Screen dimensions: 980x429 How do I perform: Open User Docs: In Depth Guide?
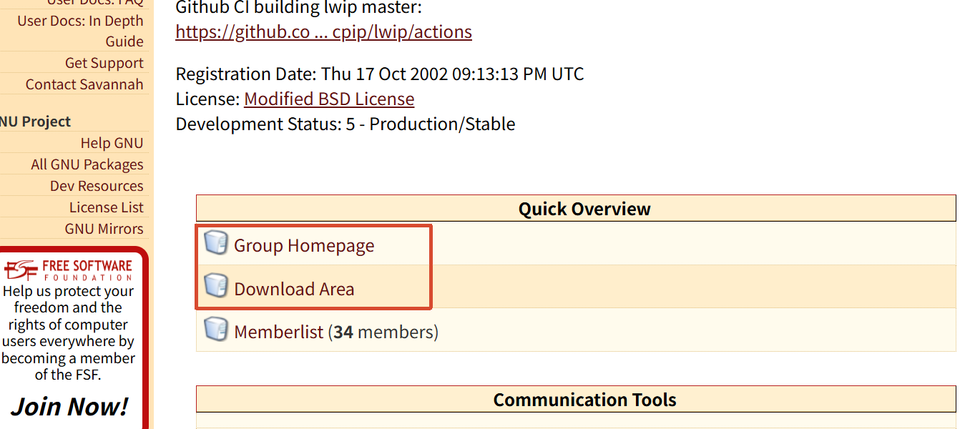tap(80, 31)
